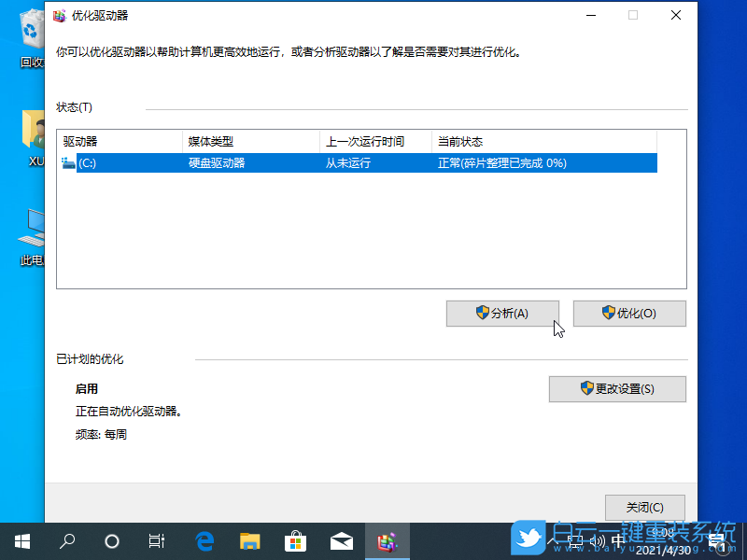Viewport: 747px width, 560px height.
Task: Open the Start menu
Action: pyautogui.click(x=21, y=540)
